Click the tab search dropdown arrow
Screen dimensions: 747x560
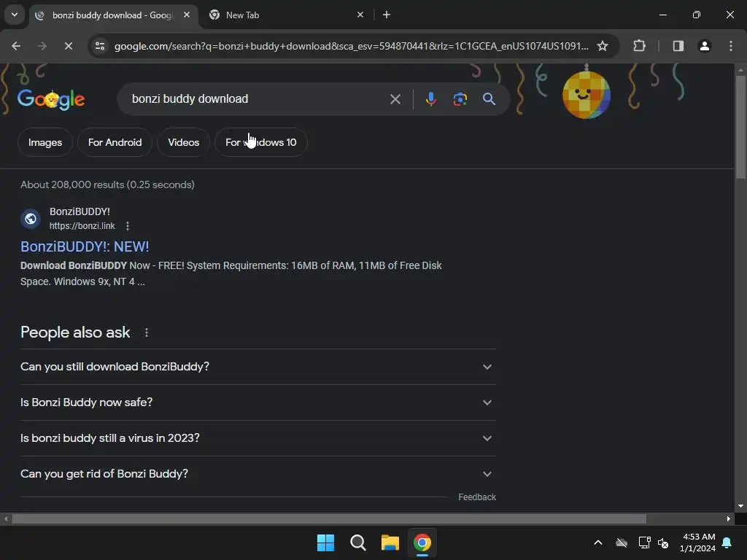15,15
